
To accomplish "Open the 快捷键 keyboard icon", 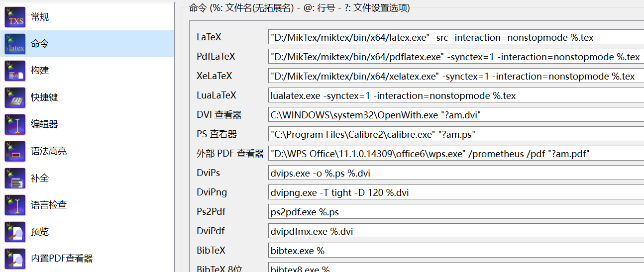I will pyautogui.click(x=15, y=97).
